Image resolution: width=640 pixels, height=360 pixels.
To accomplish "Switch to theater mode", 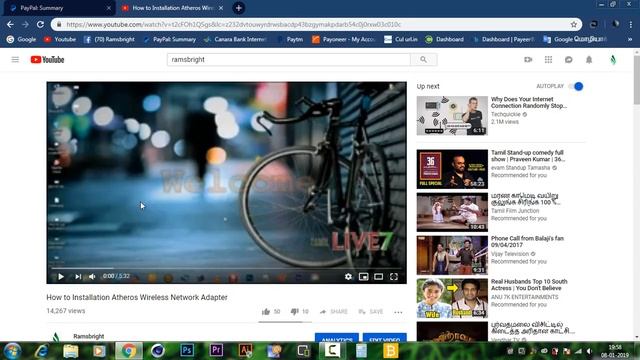I will 378,276.
